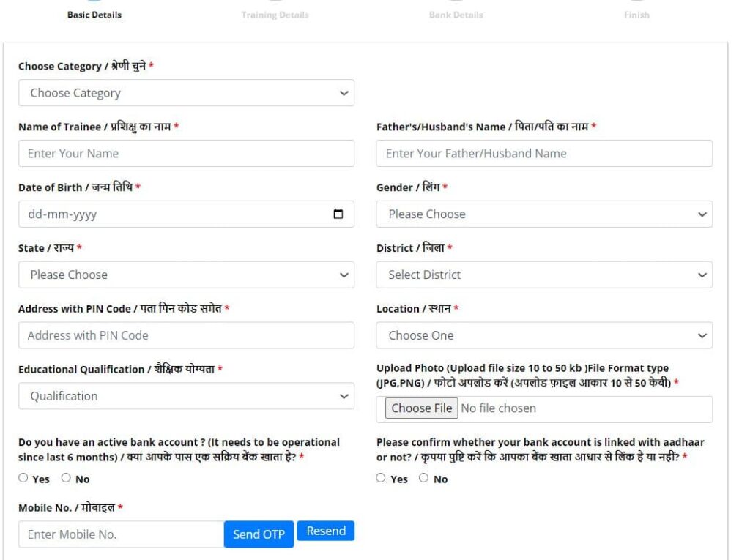Image resolution: width=750 pixels, height=560 pixels.
Task: Expand the Educational Qualification dropdown
Action: pos(186,396)
